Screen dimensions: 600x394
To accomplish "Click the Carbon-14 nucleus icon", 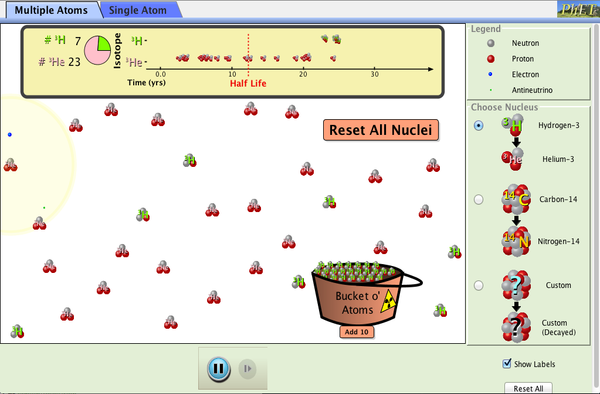I will 516,199.
